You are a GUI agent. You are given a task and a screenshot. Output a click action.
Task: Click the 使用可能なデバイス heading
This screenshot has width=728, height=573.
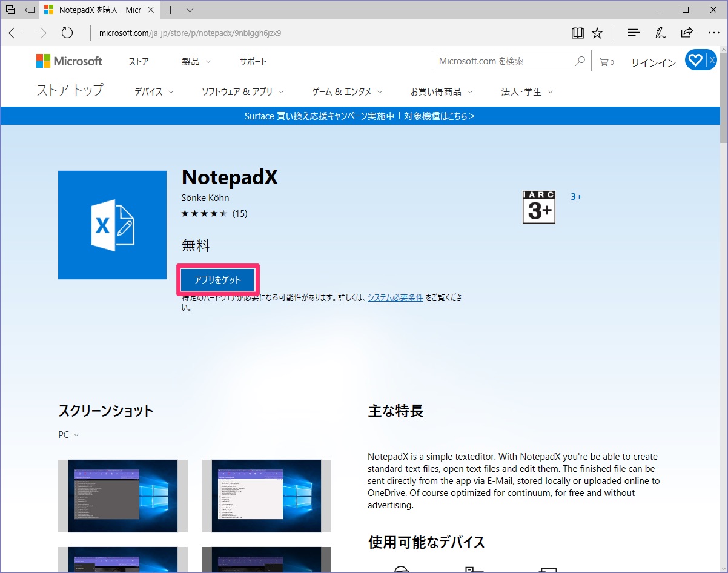pyautogui.click(x=426, y=542)
